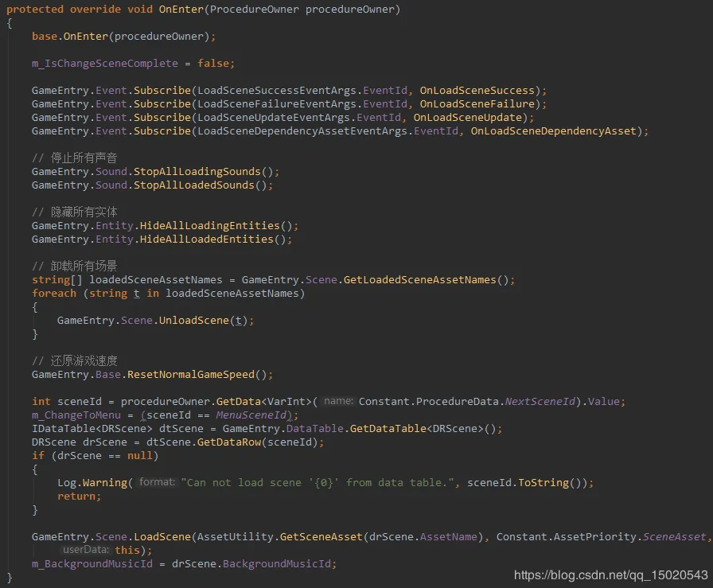Image resolution: width=713 pixels, height=588 pixels.
Task: Click 'IDataTable<DRScene>' type declaration
Action: click(x=92, y=429)
